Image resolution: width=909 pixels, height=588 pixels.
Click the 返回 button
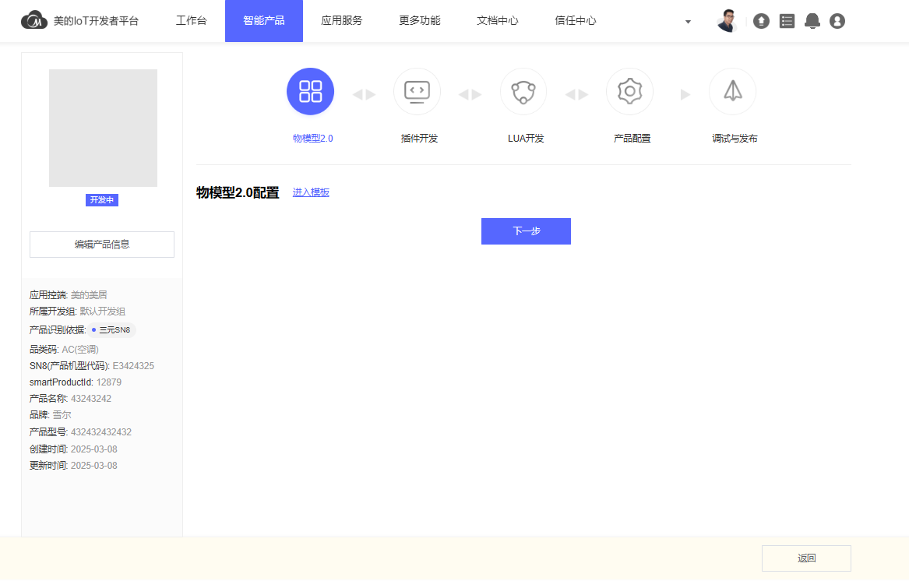[806, 558]
